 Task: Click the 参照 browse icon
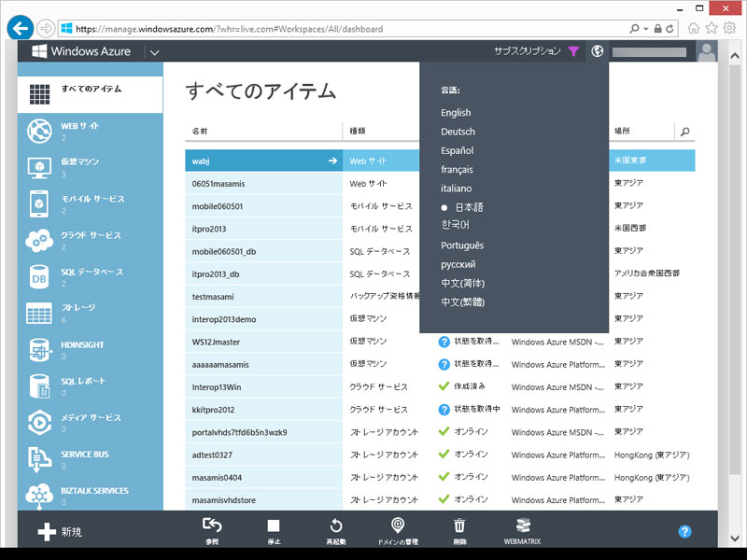[x=212, y=525]
